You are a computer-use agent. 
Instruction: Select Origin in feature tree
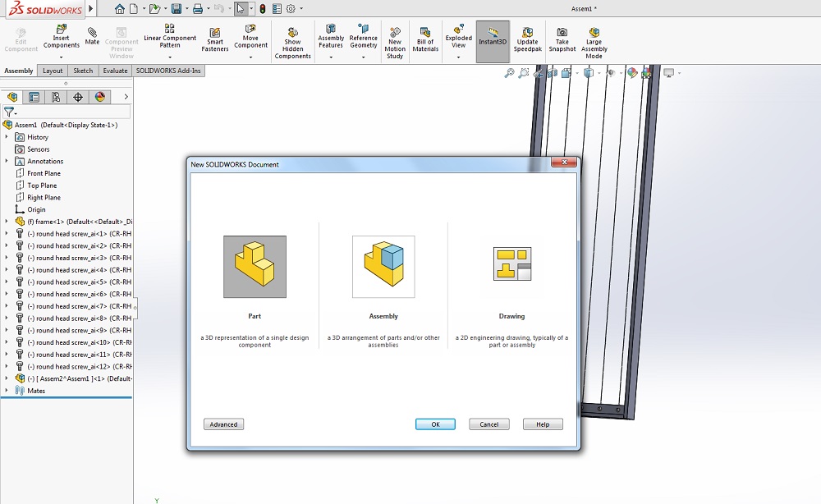(36, 209)
